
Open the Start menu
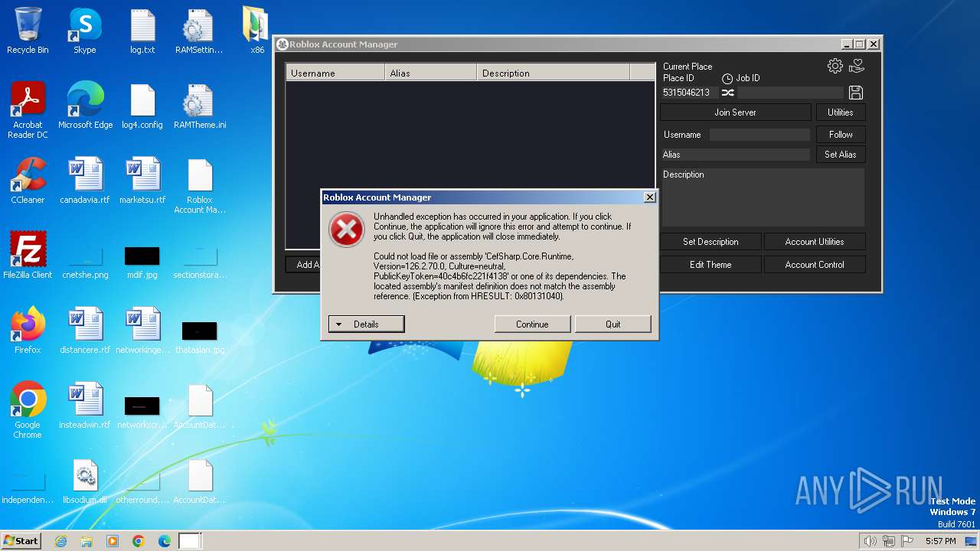click(x=21, y=541)
